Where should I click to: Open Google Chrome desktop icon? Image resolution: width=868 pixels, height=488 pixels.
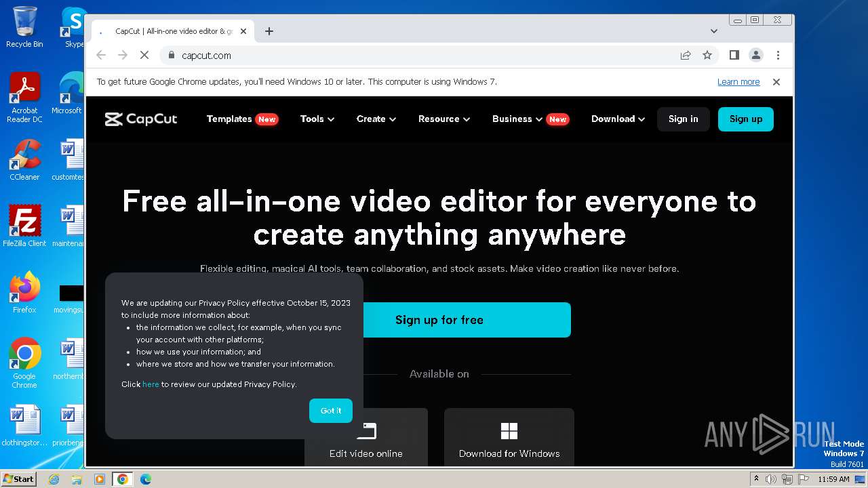point(24,363)
